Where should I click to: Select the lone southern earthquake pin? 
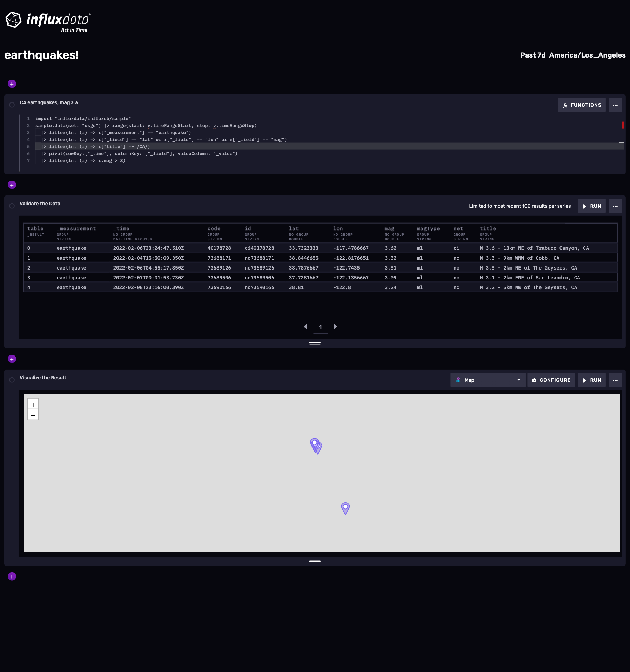(345, 508)
